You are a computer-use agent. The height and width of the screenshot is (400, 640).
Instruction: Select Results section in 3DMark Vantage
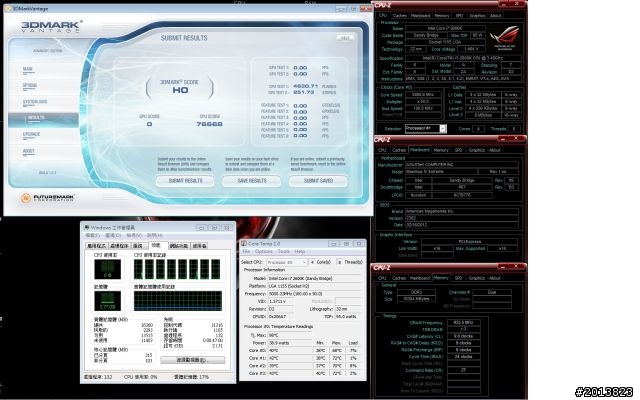pyautogui.click(x=43, y=118)
